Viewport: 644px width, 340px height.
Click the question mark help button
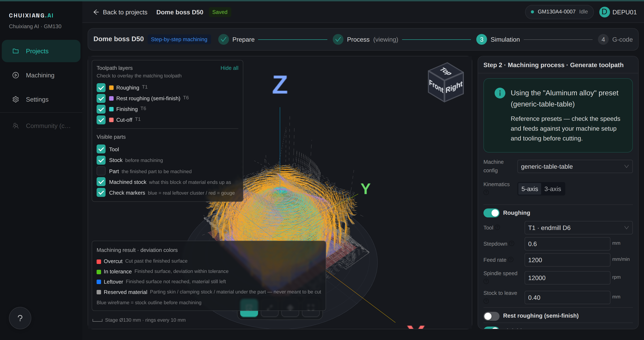coord(20,318)
